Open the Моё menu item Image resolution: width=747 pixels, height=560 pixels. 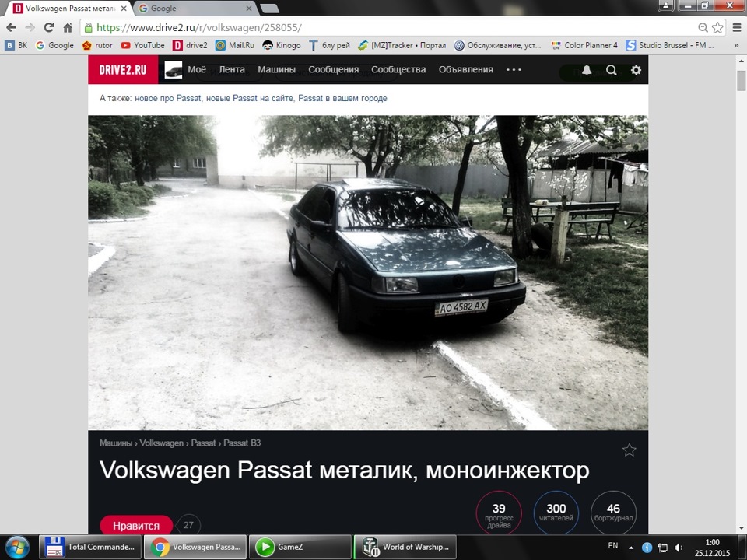pos(197,69)
